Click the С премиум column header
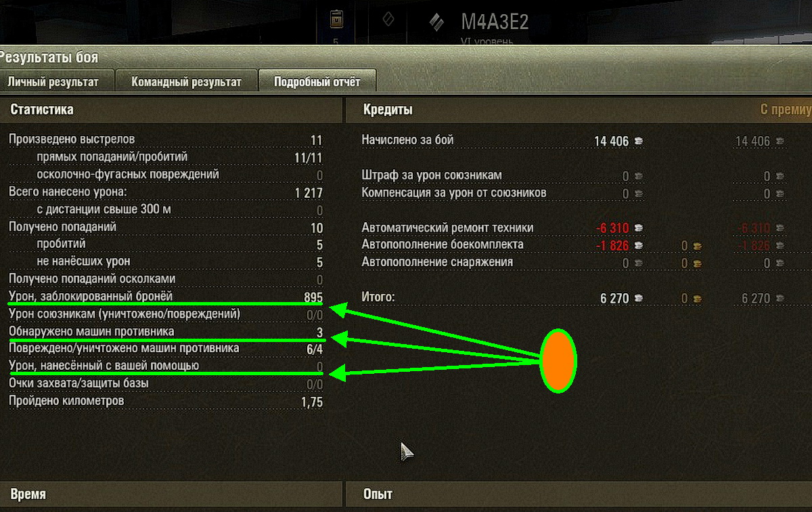Image resolution: width=812 pixels, height=512 pixels. coord(786,110)
